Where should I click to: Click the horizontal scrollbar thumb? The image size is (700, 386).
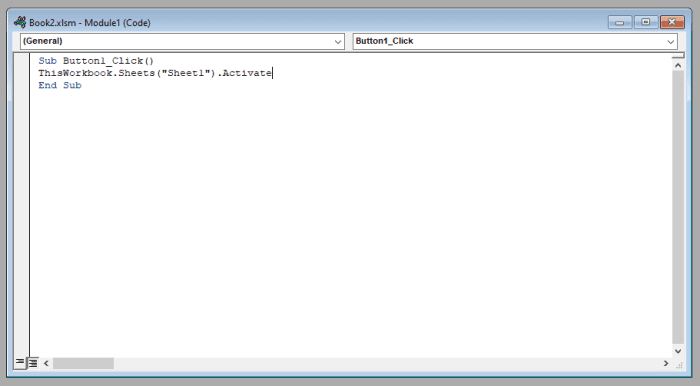[83, 363]
